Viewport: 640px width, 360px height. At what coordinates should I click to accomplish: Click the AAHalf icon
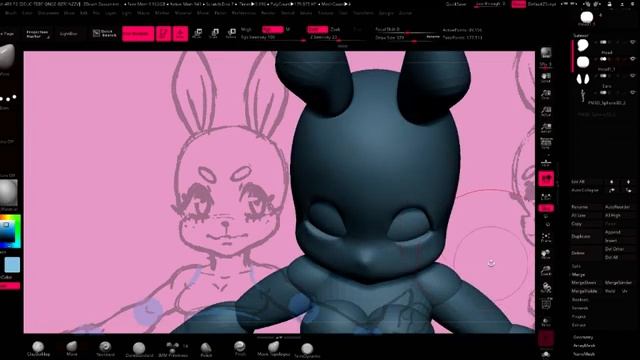[x=546, y=128]
